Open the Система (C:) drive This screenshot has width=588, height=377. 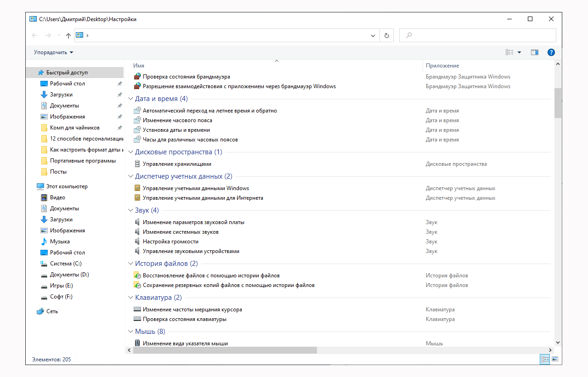pyautogui.click(x=66, y=264)
